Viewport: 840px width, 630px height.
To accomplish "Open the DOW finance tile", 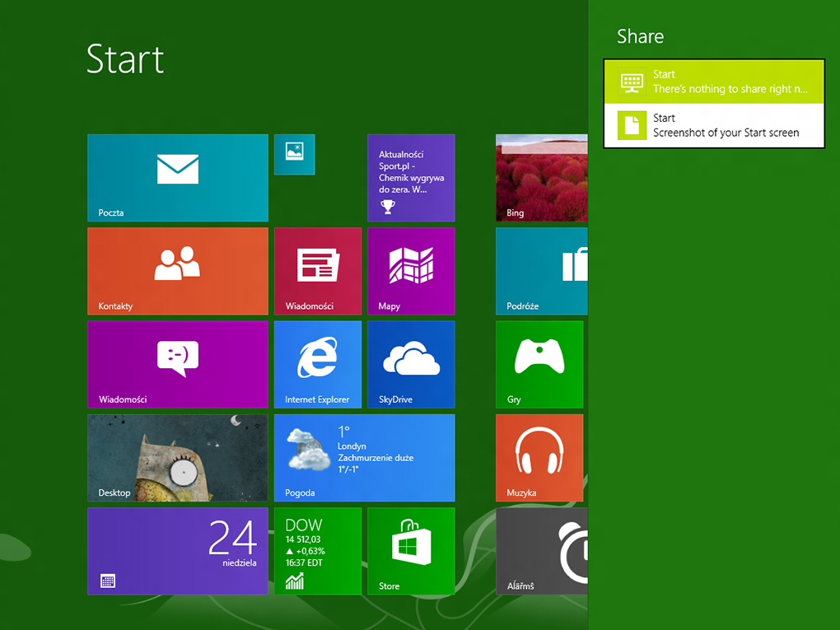I will click(x=317, y=551).
